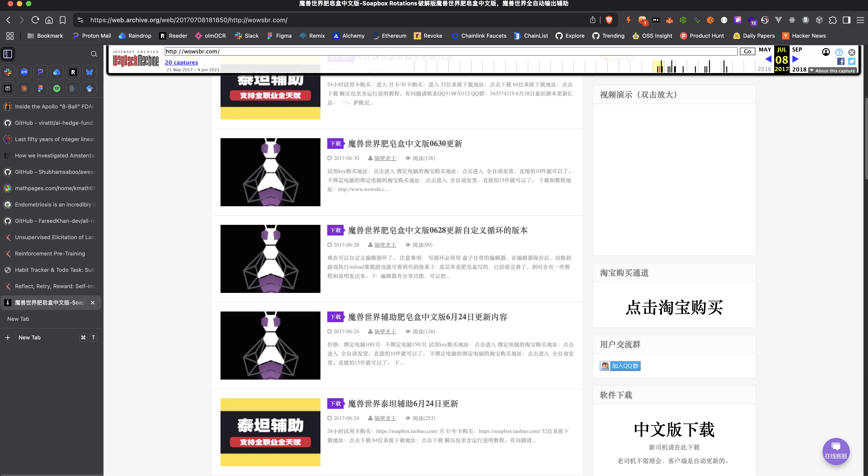Share capture via Wayback Facebook icon
The width and height of the screenshot is (868, 476).
point(841,61)
